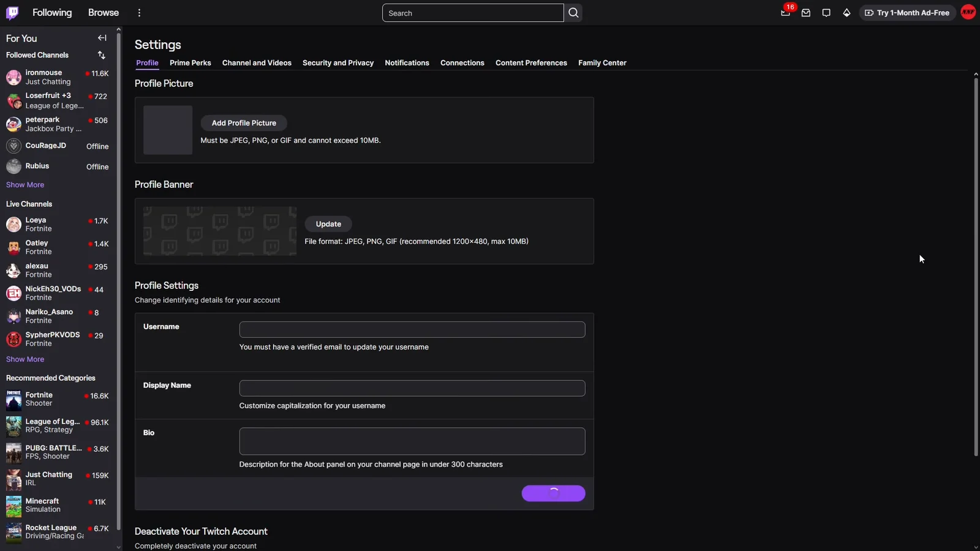Open Oatley channel avatar
This screenshot has height=551, width=980.
[x=13, y=247]
